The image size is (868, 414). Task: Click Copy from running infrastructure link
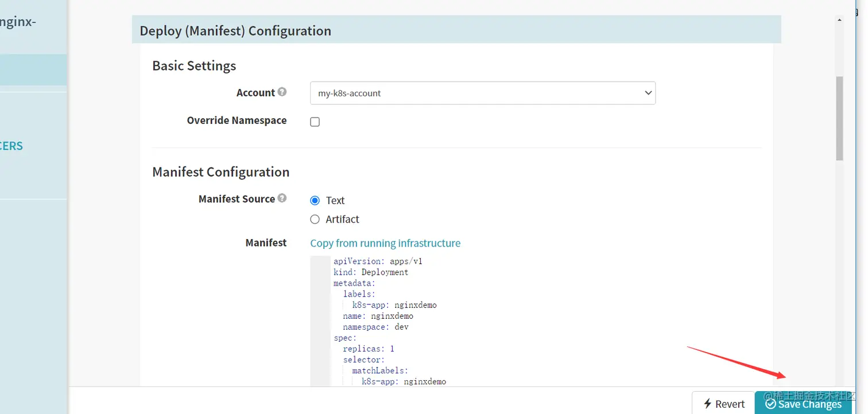click(385, 243)
